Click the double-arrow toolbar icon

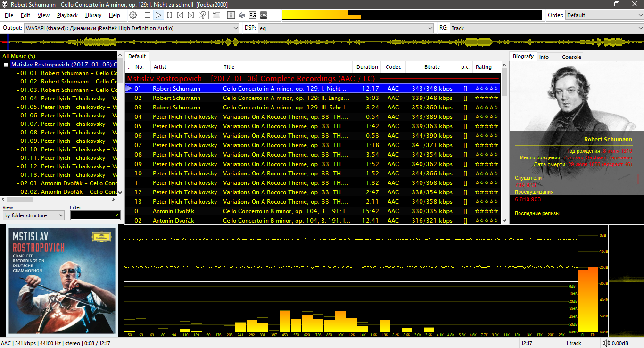242,15
